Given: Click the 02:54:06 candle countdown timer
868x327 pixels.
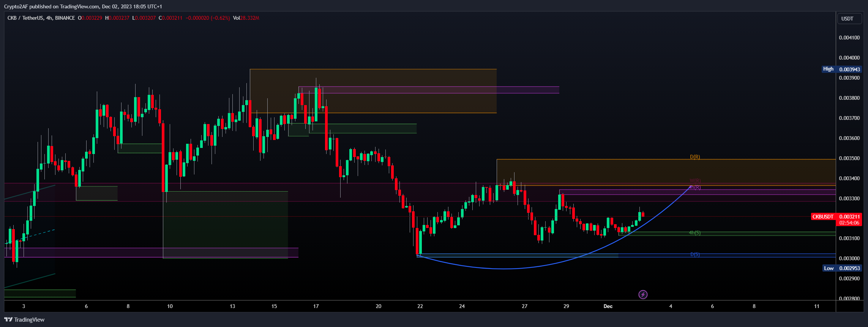Looking at the screenshot, I should (x=849, y=223).
